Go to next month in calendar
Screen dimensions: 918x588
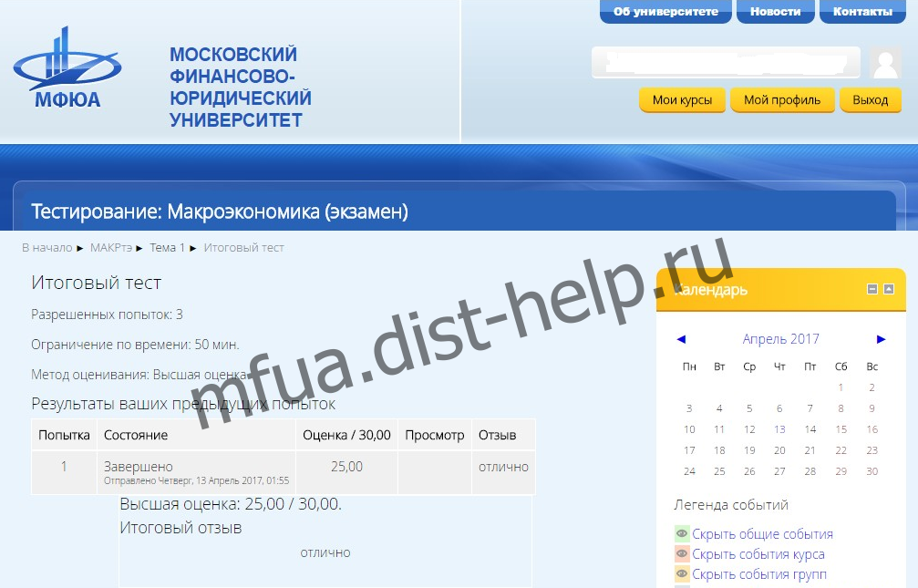coord(882,339)
